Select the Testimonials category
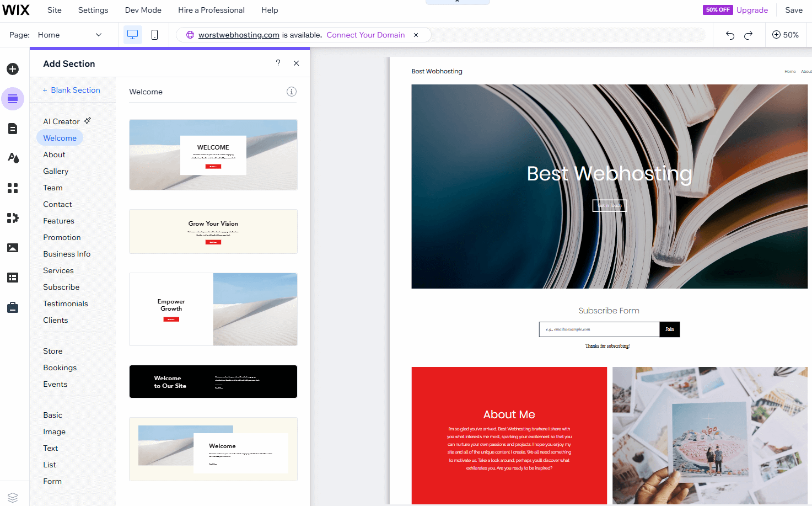 click(66, 303)
